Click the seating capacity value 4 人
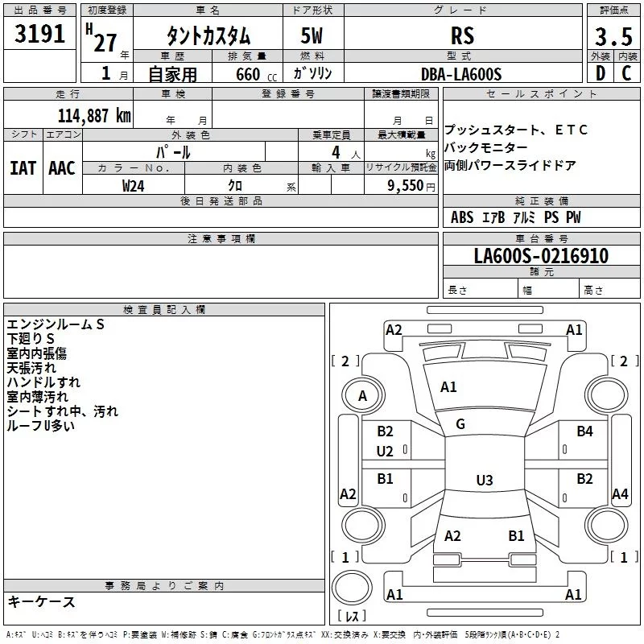The width and height of the screenshot is (644, 644). click(x=345, y=153)
